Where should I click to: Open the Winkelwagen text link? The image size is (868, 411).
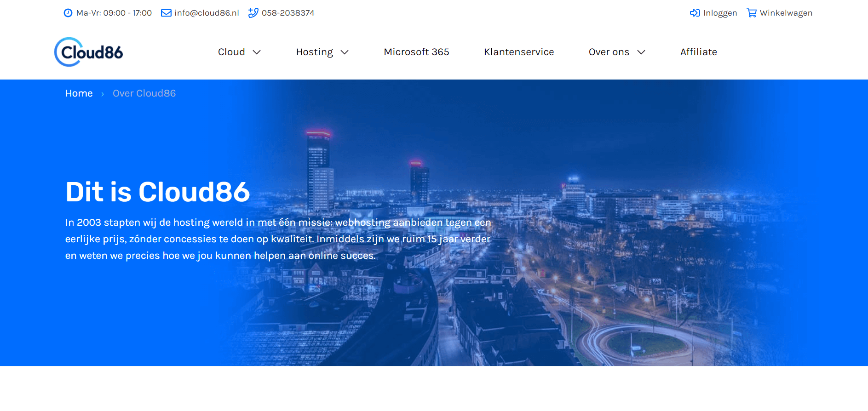point(786,13)
